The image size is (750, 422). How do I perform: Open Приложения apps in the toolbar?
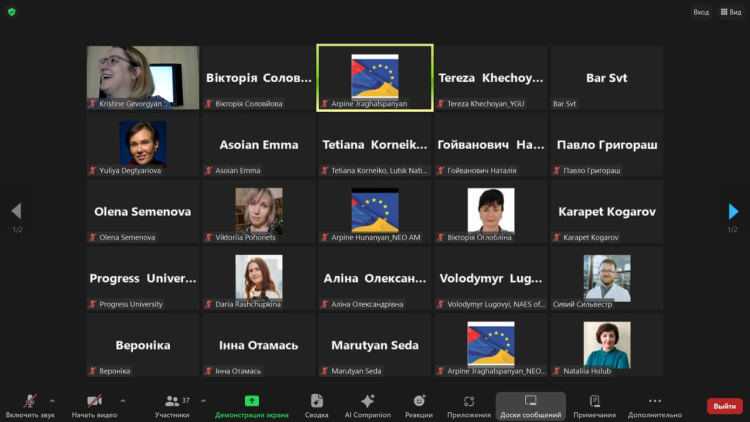468,404
